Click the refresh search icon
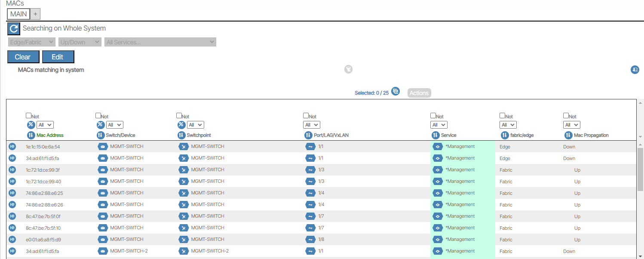 14,29
